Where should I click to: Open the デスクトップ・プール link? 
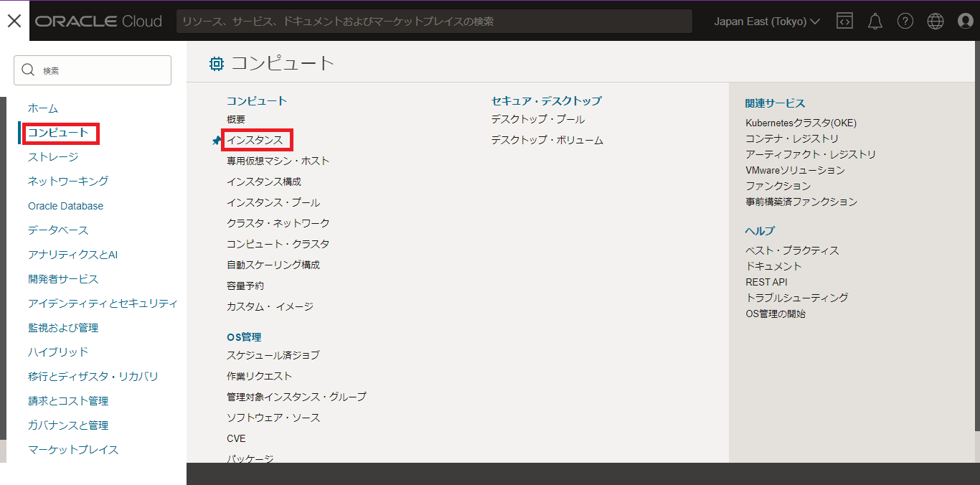coord(537,119)
